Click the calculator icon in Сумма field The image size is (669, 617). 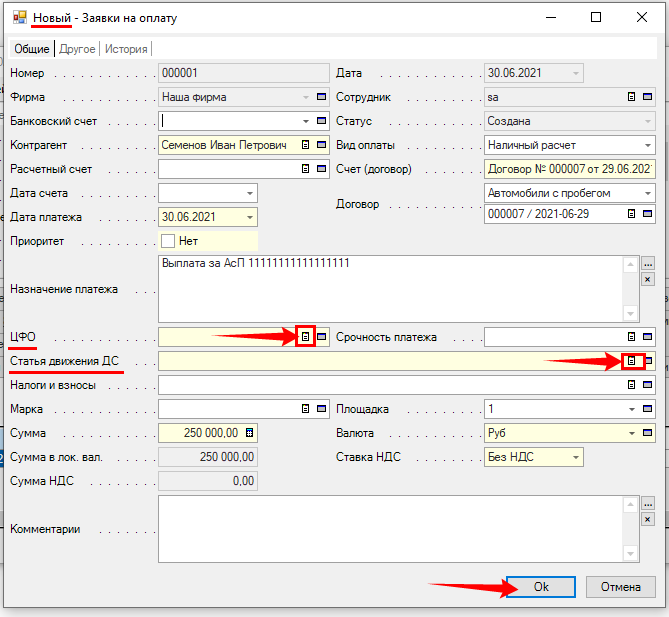point(249,433)
